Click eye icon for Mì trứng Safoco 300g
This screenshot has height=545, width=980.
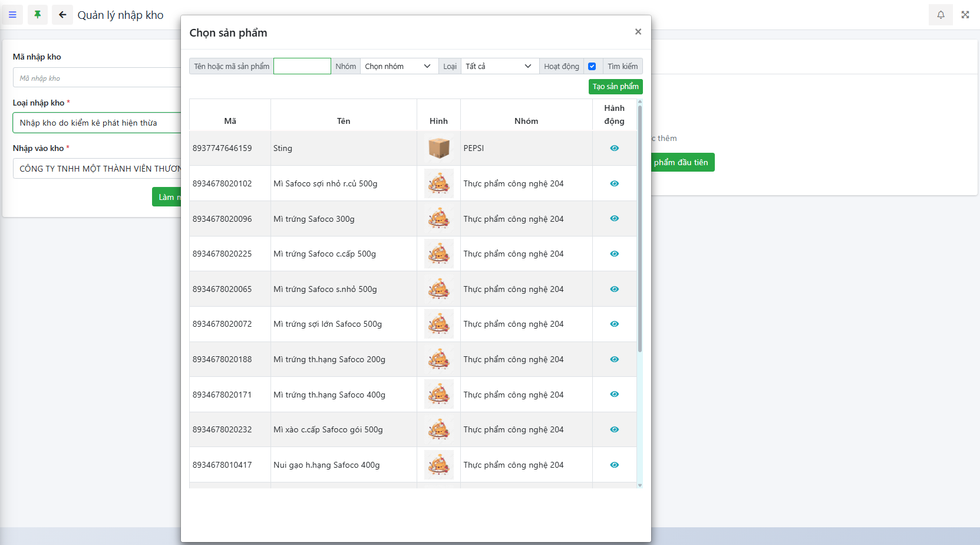pyautogui.click(x=614, y=219)
